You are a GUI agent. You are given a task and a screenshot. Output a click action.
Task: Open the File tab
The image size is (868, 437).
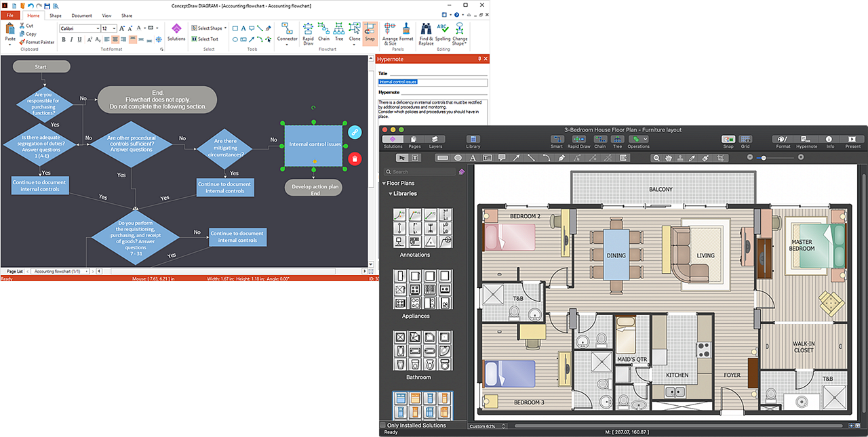coord(10,15)
